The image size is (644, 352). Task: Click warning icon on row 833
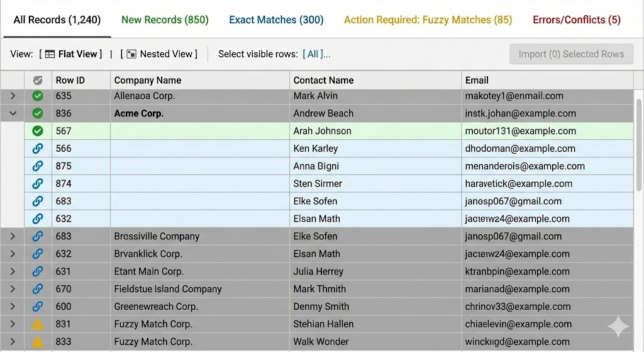(38, 343)
